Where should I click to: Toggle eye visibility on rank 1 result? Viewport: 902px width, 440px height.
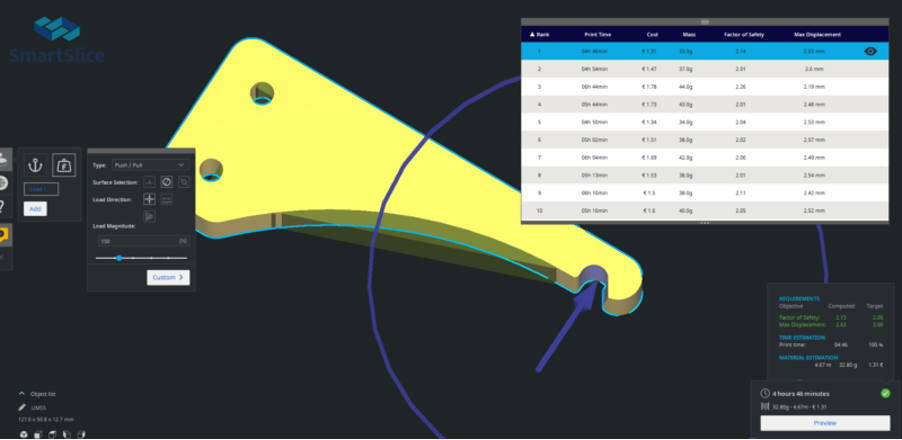click(869, 50)
